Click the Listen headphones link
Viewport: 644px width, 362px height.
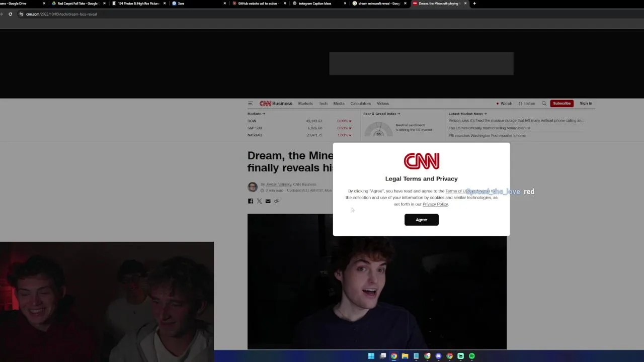(x=527, y=104)
